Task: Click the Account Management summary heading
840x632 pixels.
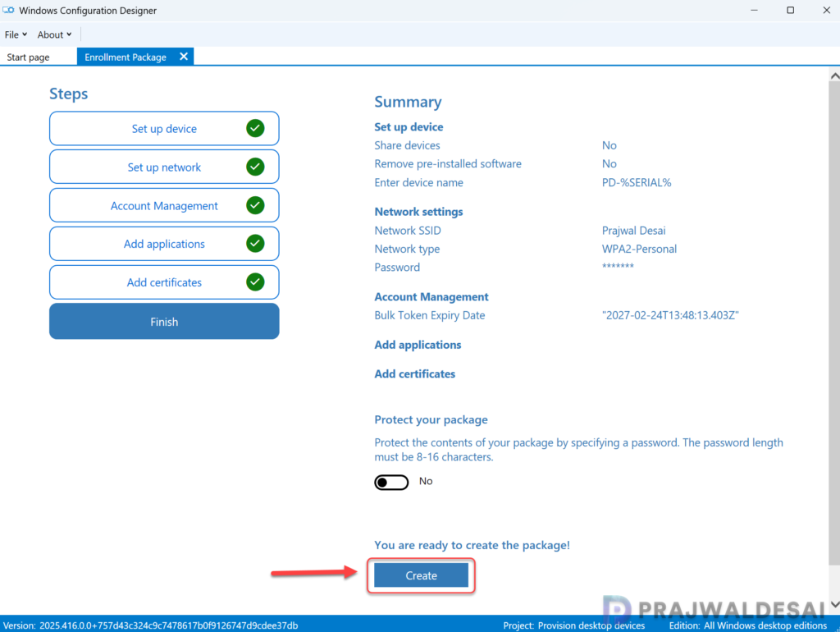Action: pyautogui.click(x=431, y=297)
